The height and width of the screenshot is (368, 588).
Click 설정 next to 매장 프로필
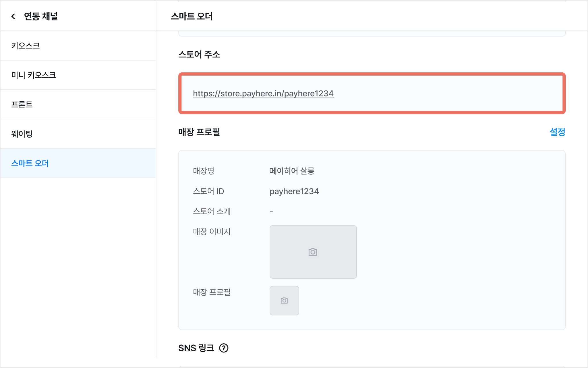pyautogui.click(x=557, y=132)
